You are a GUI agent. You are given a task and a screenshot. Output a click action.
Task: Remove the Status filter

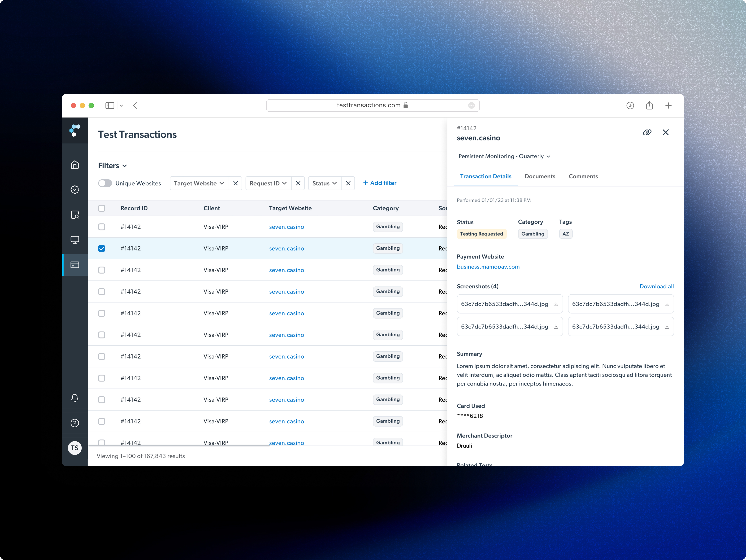point(348,183)
